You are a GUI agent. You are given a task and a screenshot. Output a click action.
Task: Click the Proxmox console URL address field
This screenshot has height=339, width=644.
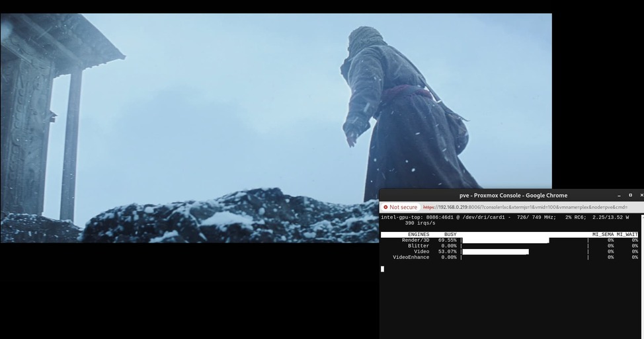pyautogui.click(x=525, y=207)
